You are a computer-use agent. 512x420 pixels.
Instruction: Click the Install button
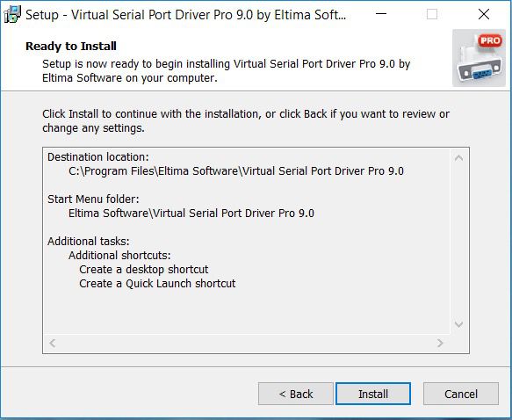click(373, 394)
